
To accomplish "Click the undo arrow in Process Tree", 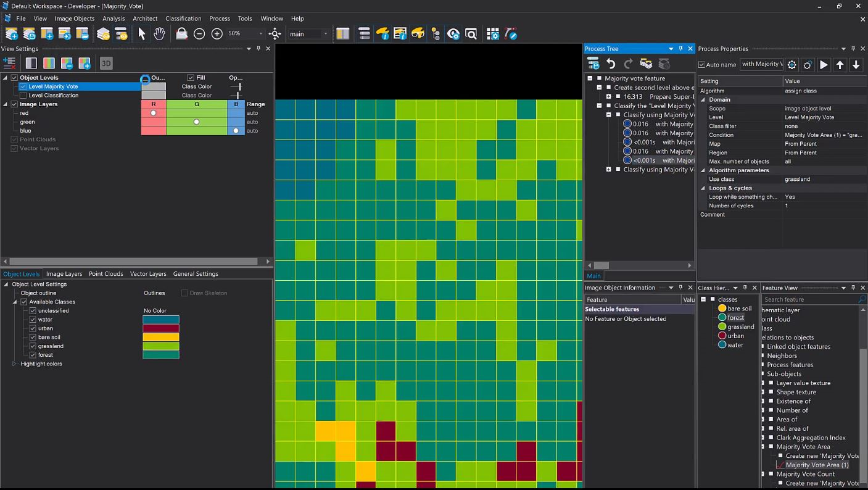I will pos(611,64).
